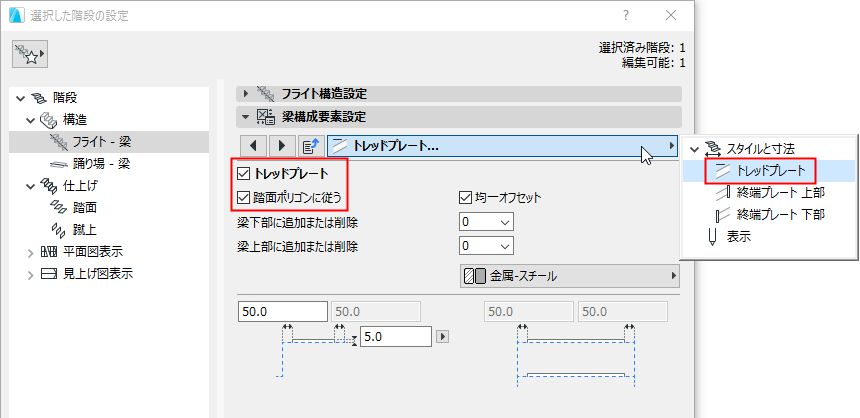Image resolution: width=860 pixels, height=418 pixels.
Task: Go to next settings page arrow
Action: [x=282, y=146]
